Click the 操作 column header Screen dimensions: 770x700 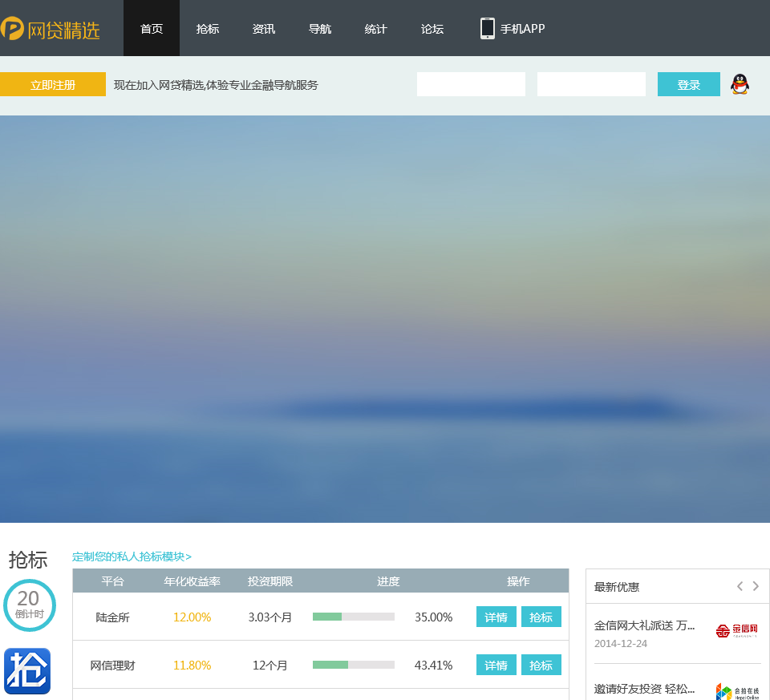(x=519, y=581)
